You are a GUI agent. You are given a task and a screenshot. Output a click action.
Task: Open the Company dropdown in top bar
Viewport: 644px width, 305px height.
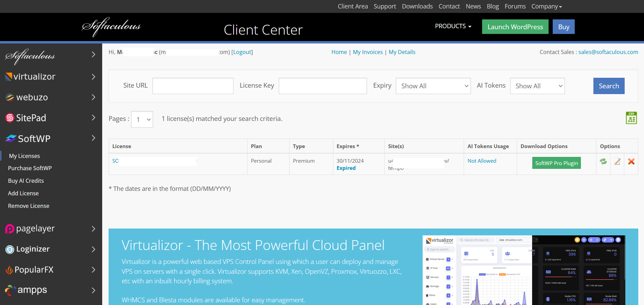pyautogui.click(x=547, y=6)
